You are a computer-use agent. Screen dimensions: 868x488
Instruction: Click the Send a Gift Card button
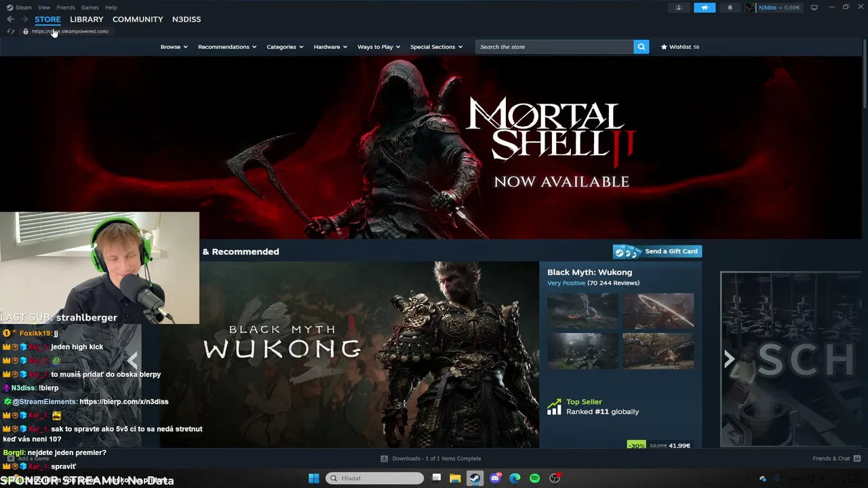point(657,251)
